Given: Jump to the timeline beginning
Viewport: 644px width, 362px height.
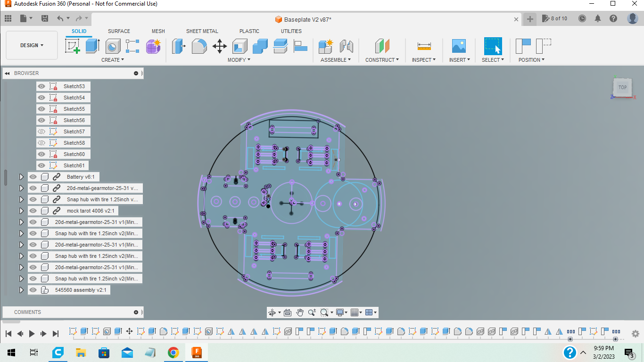Looking at the screenshot, I should [x=8, y=334].
